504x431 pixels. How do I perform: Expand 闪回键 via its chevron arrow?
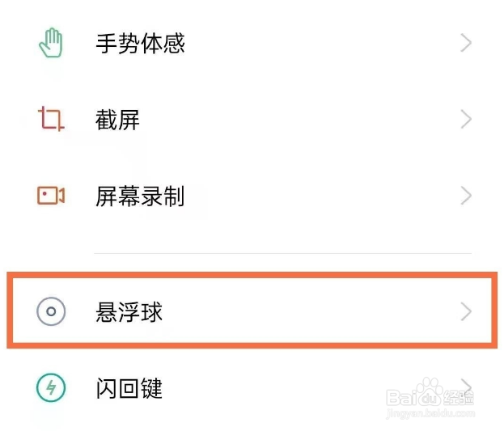click(466, 386)
